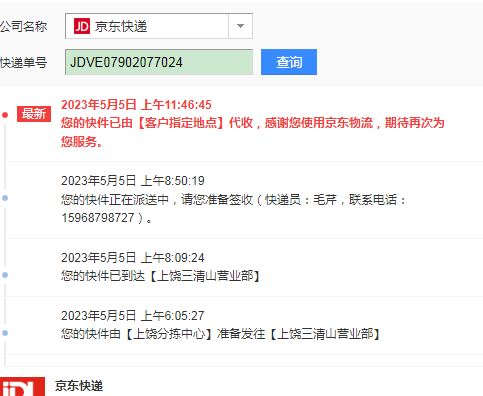Click the 上饶分拣中心 departure message

click(221, 334)
